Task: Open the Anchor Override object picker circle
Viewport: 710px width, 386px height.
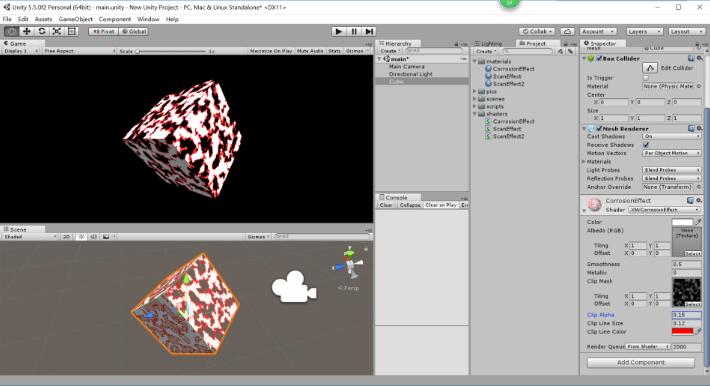Action: point(699,187)
